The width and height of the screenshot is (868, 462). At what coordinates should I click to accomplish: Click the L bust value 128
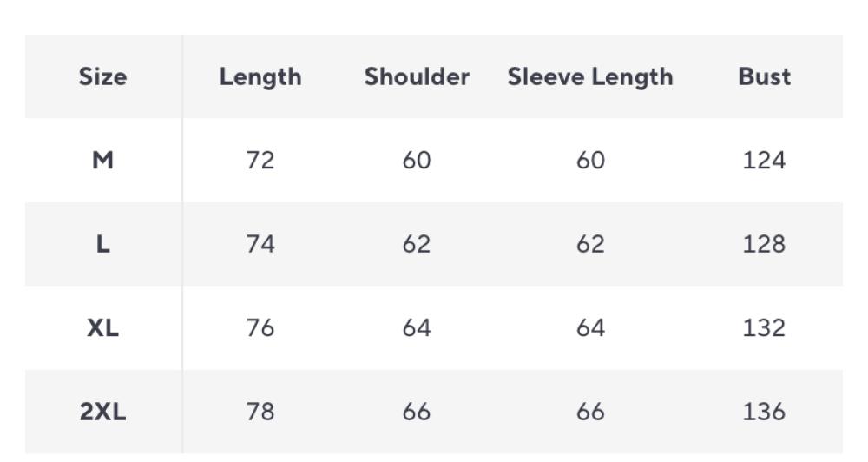764,244
